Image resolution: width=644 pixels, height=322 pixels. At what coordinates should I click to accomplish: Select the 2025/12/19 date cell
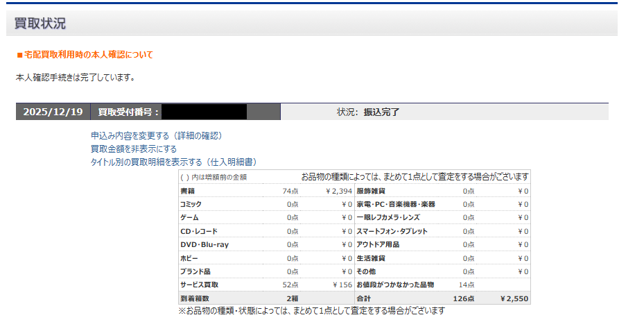coord(53,112)
